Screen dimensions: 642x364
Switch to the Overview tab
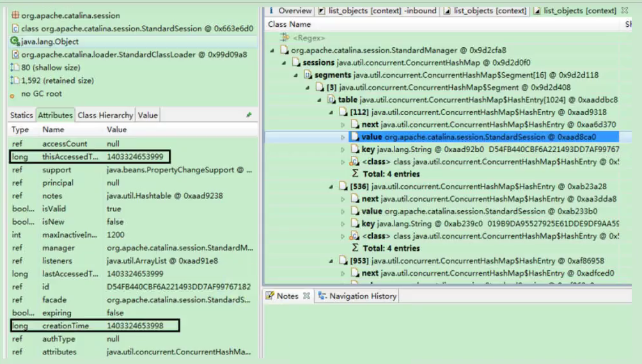[x=294, y=11]
